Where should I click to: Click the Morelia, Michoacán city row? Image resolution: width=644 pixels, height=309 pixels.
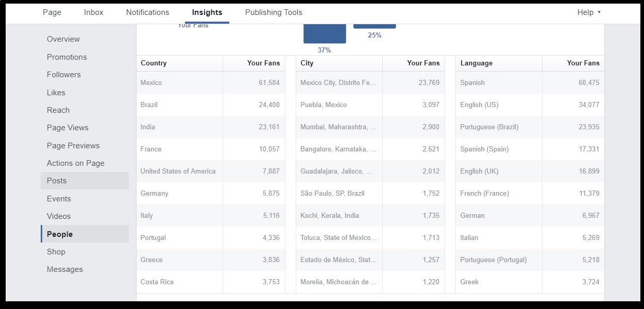point(370,282)
